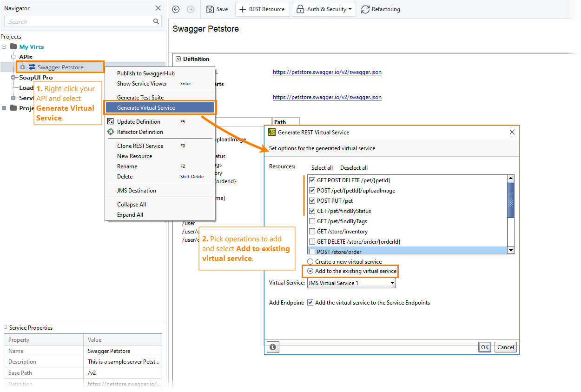Click Deselect all resources link
The width and height of the screenshot is (581, 392).
click(x=354, y=168)
